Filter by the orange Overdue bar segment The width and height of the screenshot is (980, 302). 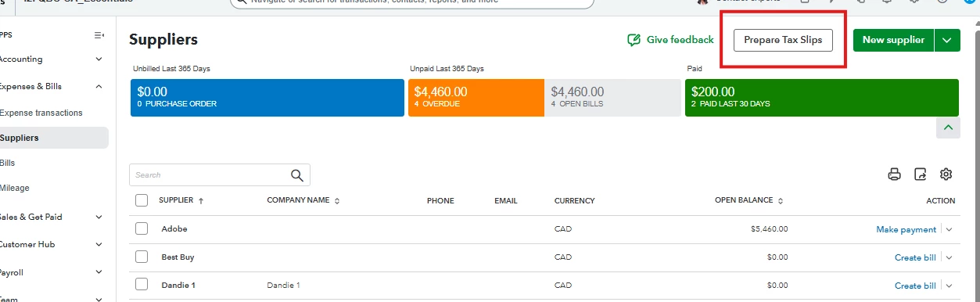coord(476,98)
